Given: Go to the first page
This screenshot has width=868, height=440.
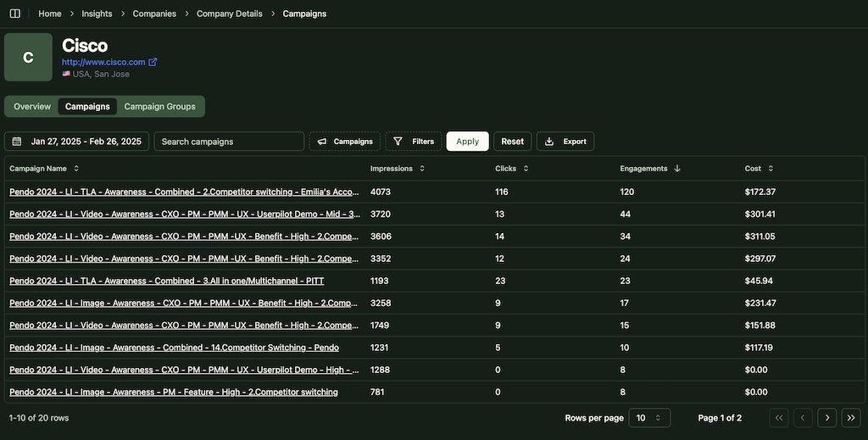Looking at the screenshot, I should click(779, 418).
